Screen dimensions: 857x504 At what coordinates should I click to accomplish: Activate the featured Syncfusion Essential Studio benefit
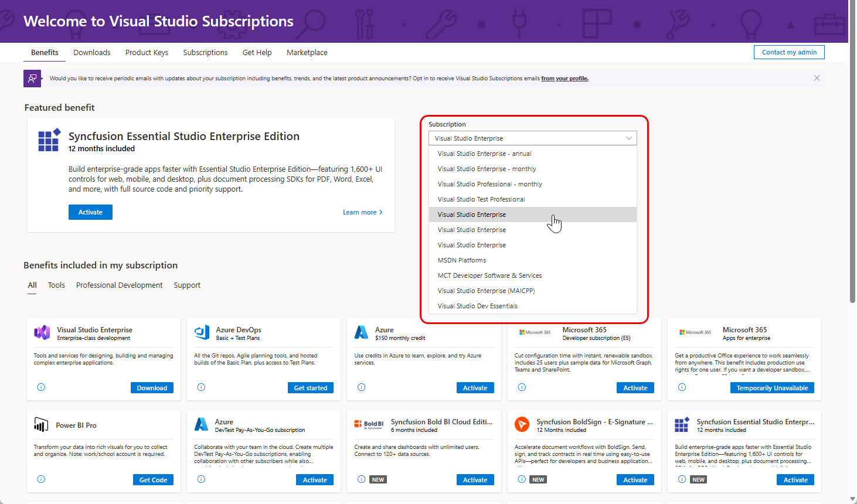coord(90,212)
